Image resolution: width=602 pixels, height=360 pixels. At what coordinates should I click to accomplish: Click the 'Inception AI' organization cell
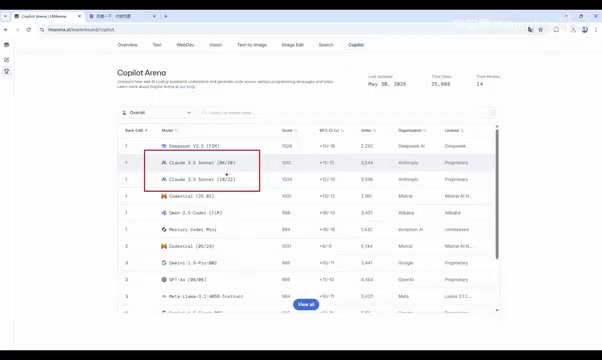tap(410, 230)
